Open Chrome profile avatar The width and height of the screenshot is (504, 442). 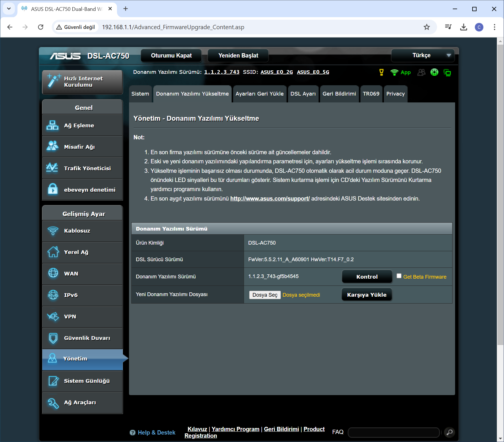click(479, 27)
